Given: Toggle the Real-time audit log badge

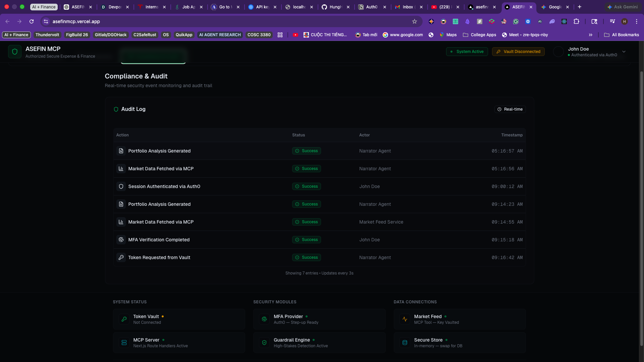Looking at the screenshot, I should pos(510,109).
